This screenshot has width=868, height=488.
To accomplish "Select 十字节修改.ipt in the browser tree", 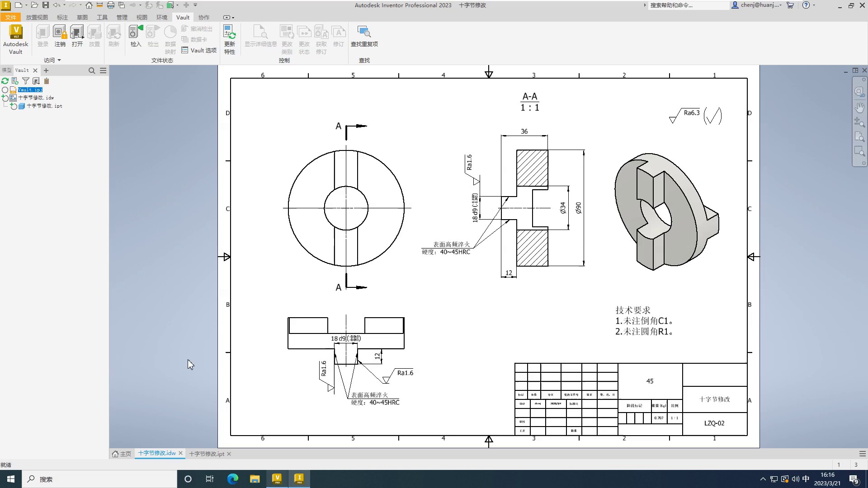I will pos(44,106).
